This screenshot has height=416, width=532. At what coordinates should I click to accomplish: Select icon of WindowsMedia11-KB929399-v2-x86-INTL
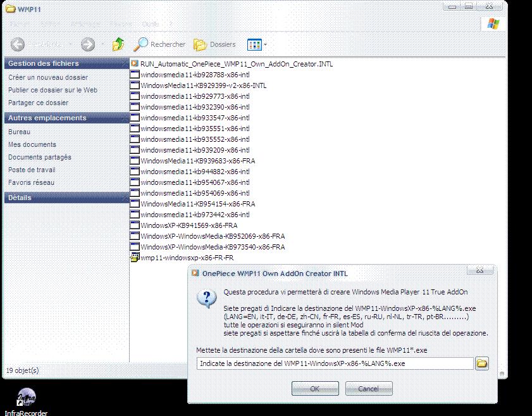point(135,85)
